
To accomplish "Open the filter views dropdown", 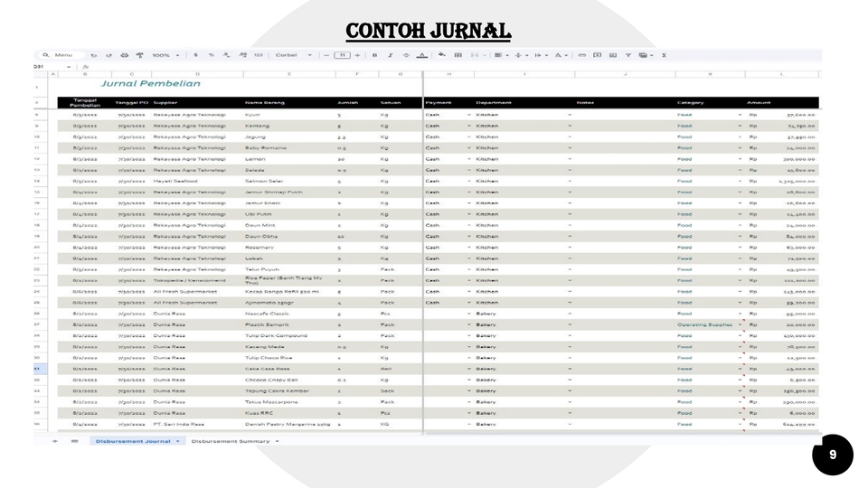I will pos(646,55).
